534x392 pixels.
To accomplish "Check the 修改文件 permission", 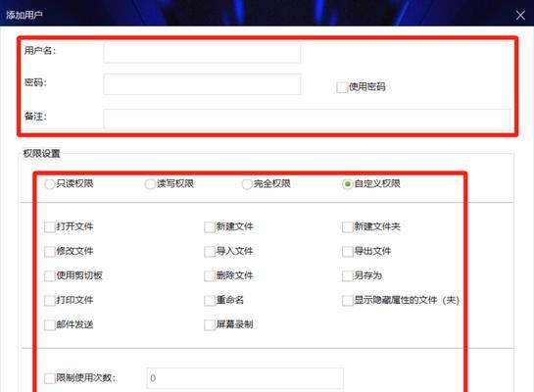I will coord(50,252).
